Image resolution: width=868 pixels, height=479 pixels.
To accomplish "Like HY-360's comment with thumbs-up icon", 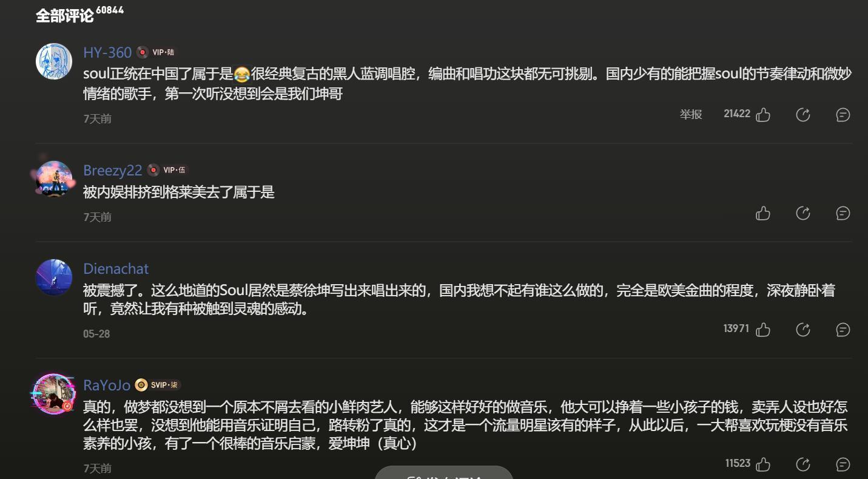I will click(763, 115).
